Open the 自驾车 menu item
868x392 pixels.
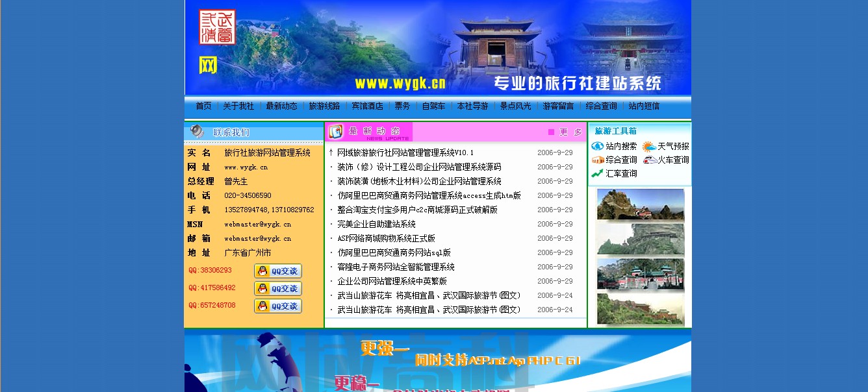tap(433, 106)
